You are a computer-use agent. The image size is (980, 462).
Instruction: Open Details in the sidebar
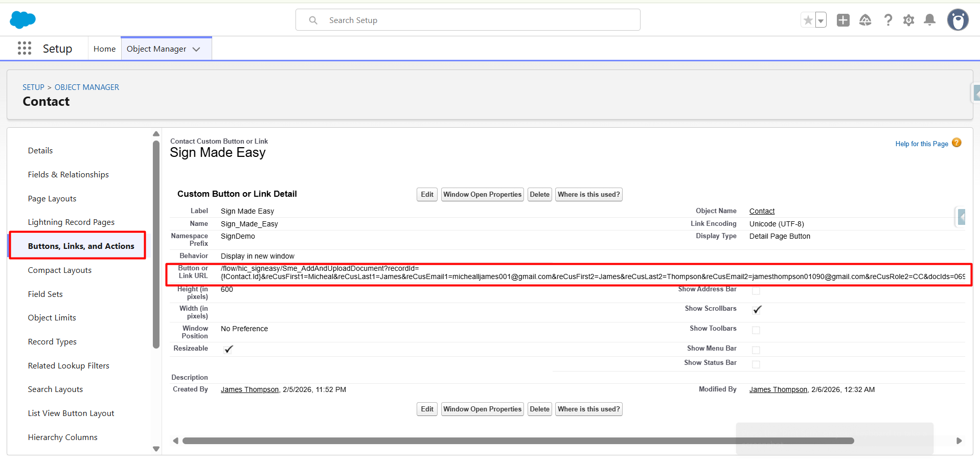(40, 151)
